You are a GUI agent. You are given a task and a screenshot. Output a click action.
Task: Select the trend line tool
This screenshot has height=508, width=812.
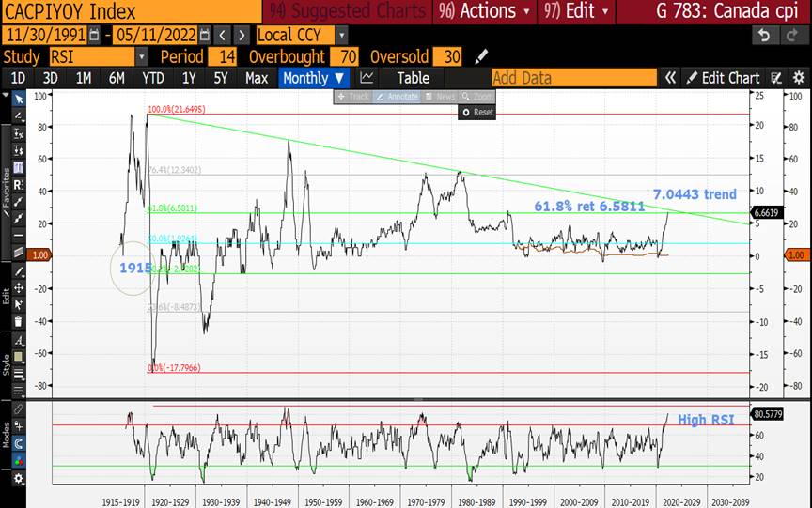[19, 201]
